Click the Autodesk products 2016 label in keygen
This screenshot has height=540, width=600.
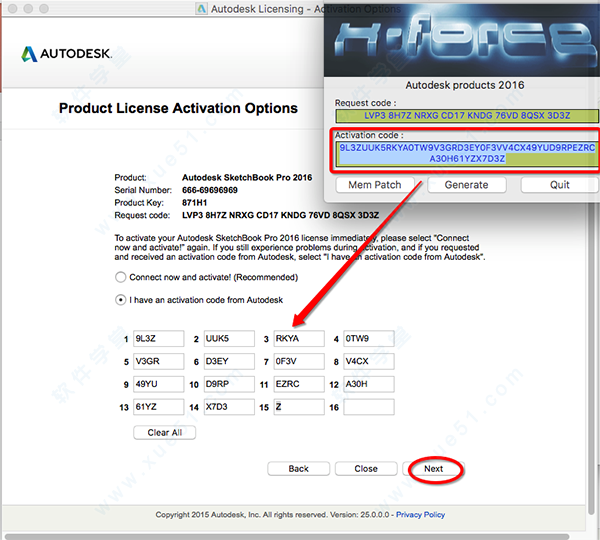click(x=465, y=85)
